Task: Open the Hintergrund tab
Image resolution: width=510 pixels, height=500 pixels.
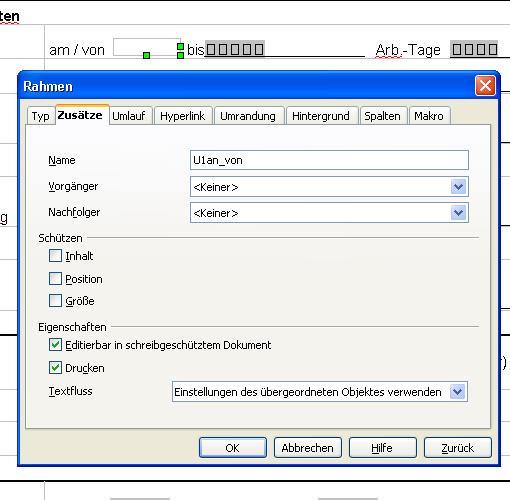Action: [x=321, y=116]
